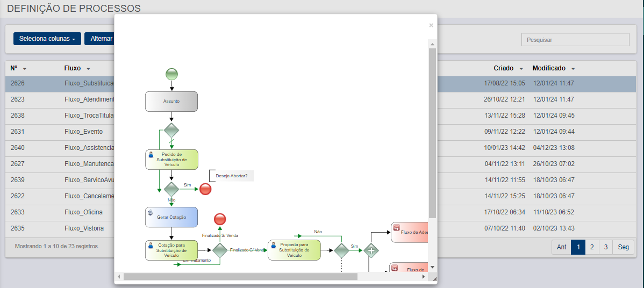This screenshot has width=644, height=288.
Task: Select page 1 in pagination
Action: (578, 247)
